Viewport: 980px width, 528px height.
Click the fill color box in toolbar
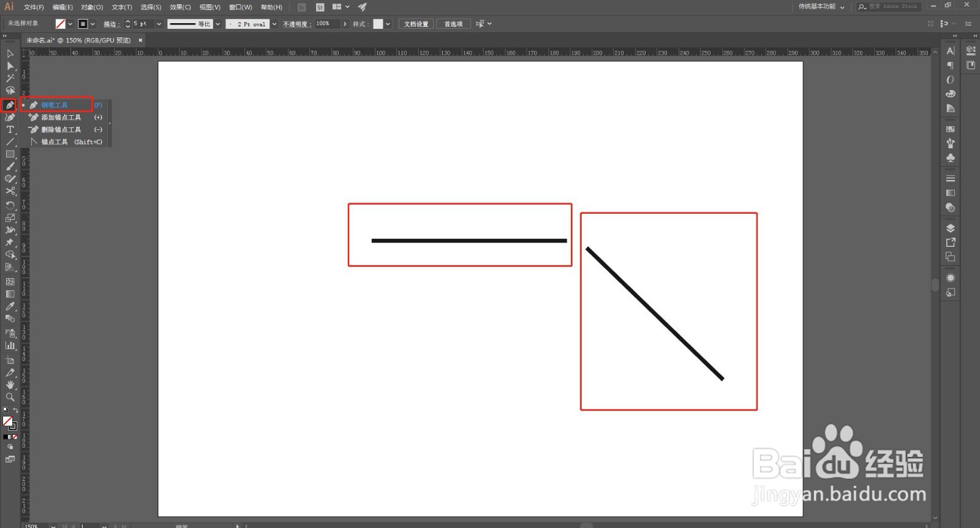click(x=7, y=421)
